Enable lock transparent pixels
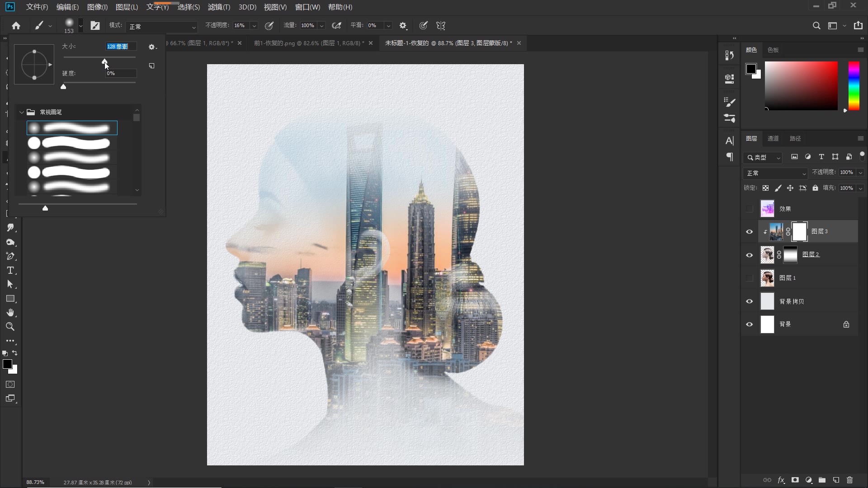Image resolution: width=868 pixels, height=488 pixels. pos(766,188)
